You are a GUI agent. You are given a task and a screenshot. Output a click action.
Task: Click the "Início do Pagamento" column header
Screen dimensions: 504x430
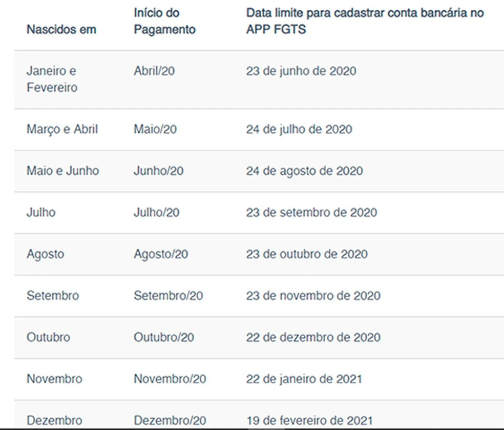[164, 21]
